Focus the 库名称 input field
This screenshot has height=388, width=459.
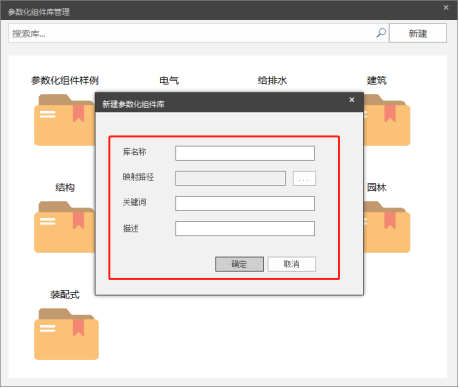tap(245, 153)
